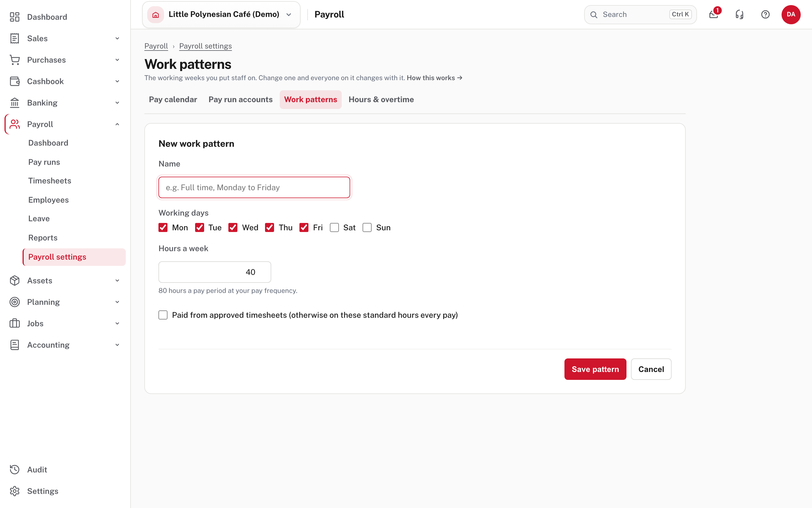Click the Purchases shopping cart icon
This screenshot has width=812, height=508.
point(14,60)
